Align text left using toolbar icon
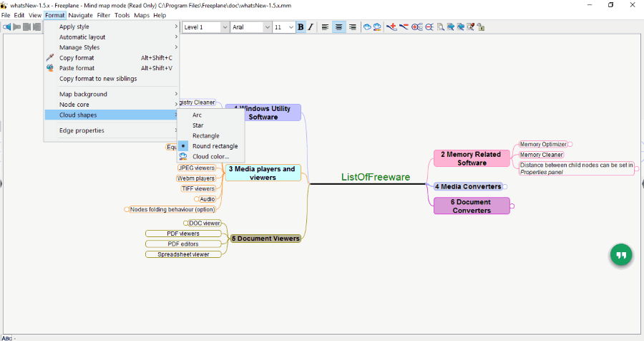644x341 pixels. point(325,27)
